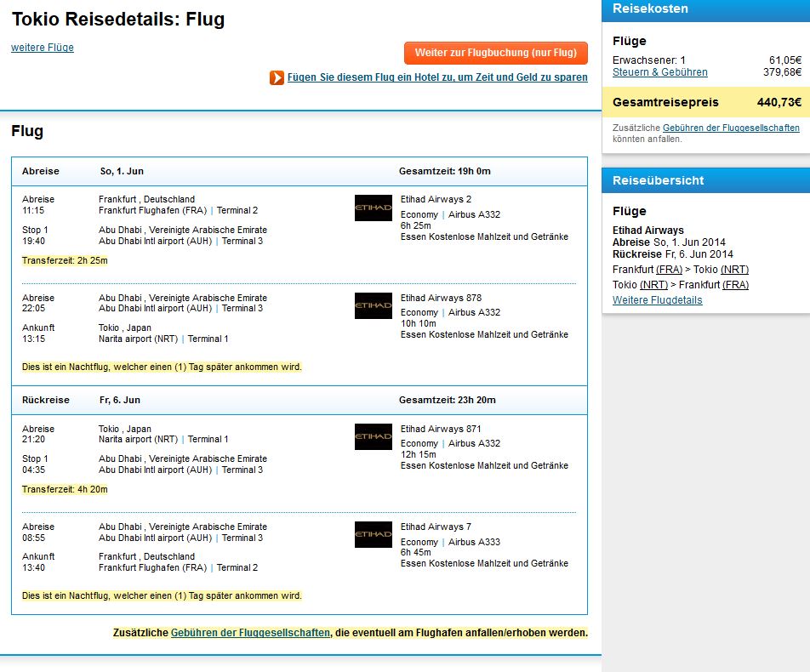Click the Etihad logo for flight Etihad Airways 2
The height and width of the screenshot is (672, 810).
pyautogui.click(x=373, y=208)
